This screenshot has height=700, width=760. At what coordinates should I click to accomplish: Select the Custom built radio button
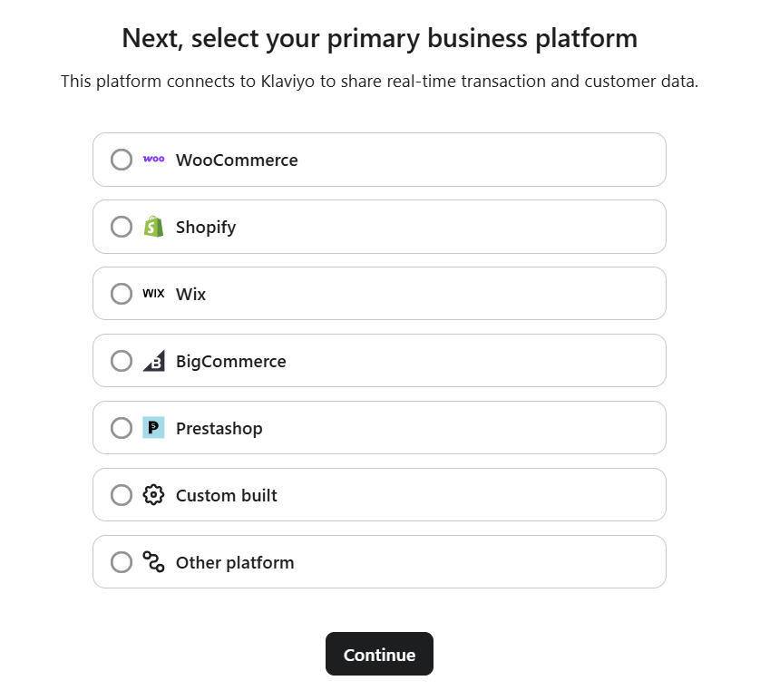122,494
